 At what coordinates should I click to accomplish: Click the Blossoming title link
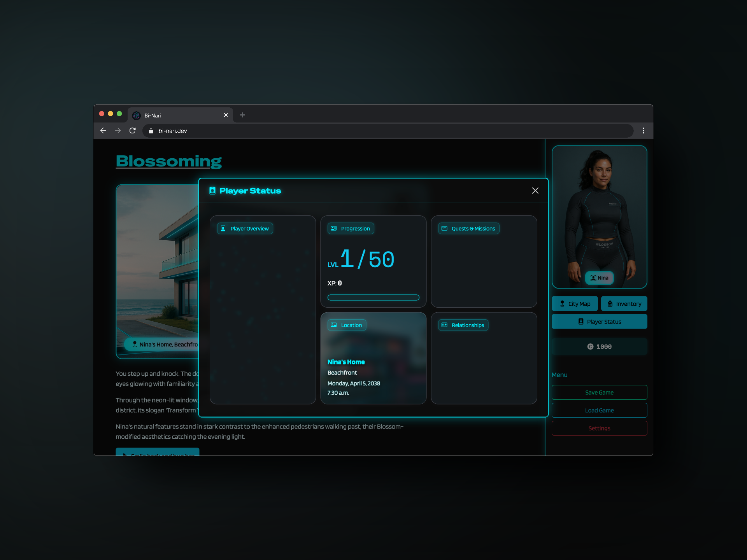point(169,161)
